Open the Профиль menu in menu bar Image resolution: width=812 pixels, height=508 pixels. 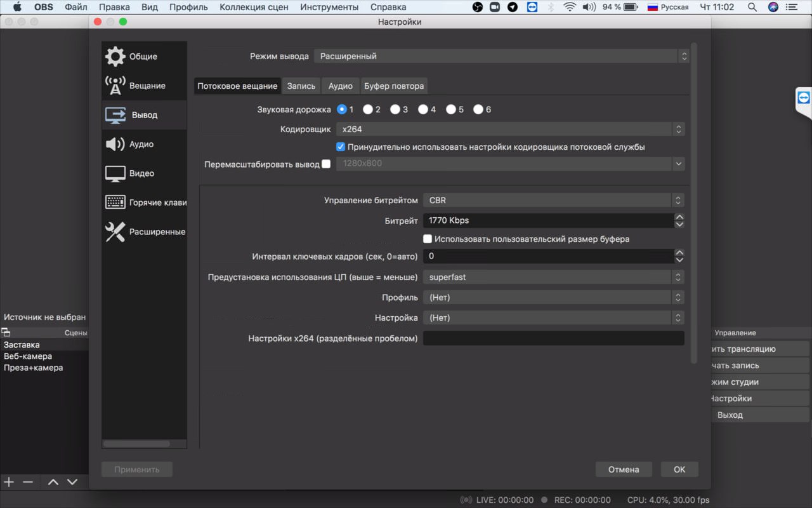tap(188, 7)
